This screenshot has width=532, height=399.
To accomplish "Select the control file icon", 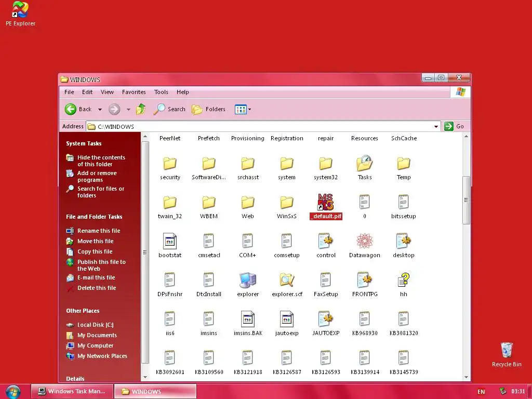I will 326,241.
